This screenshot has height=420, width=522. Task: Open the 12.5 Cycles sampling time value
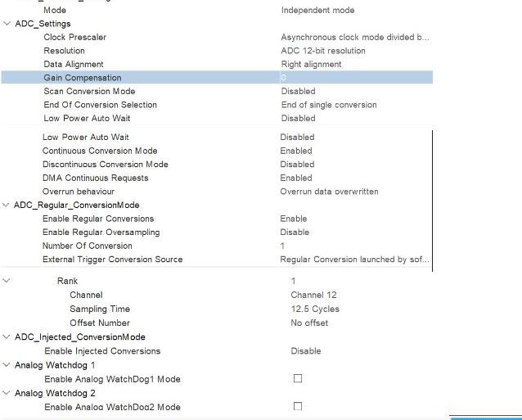click(x=315, y=309)
